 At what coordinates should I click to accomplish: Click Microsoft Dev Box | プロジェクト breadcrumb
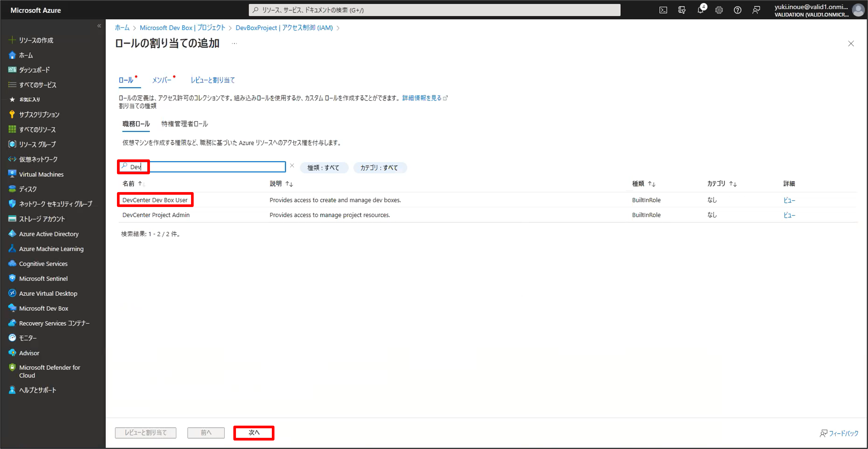182,28
